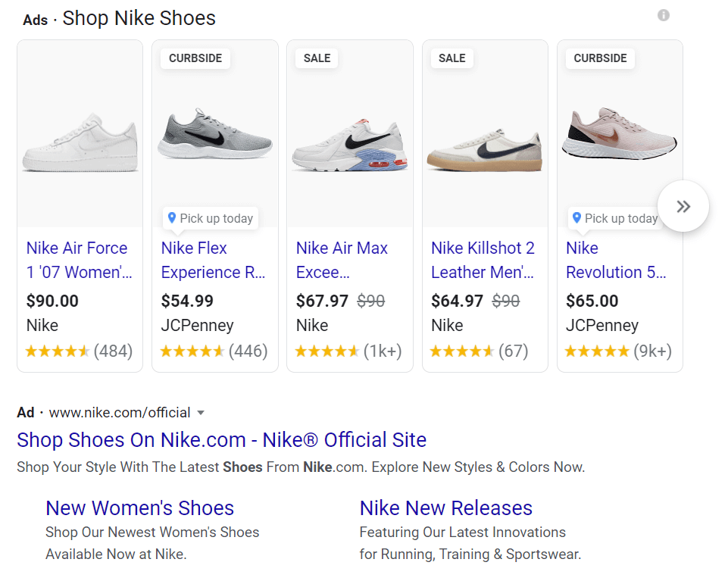Click the gray Nike Flex shoe image
This screenshot has width=728, height=581.
tap(214, 134)
